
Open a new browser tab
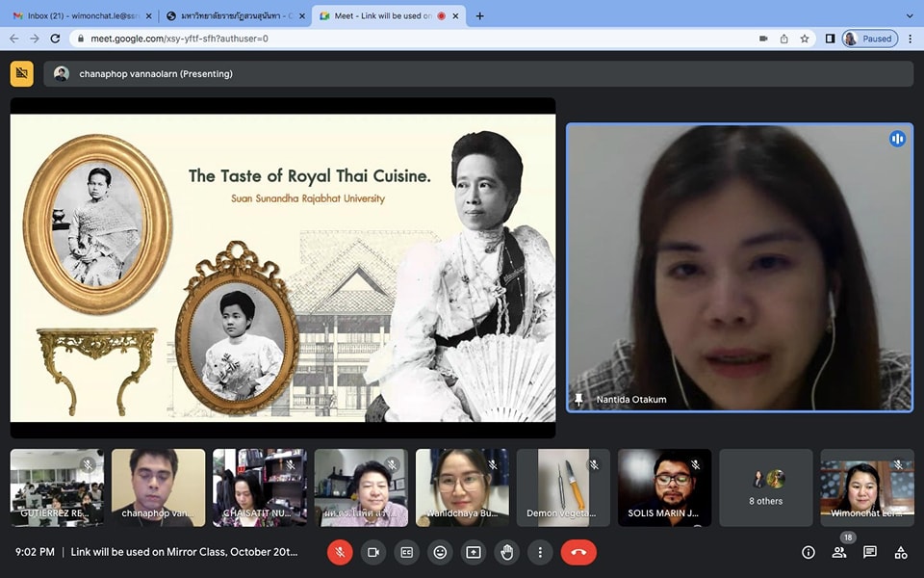(480, 15)
